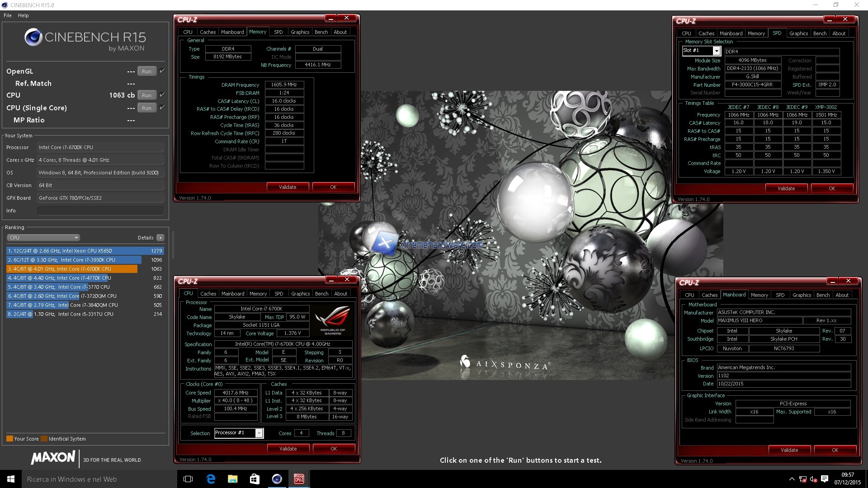Screen dimensions: 868x488
Task: Run the CPU benchmark test
Action: [146, 95]
